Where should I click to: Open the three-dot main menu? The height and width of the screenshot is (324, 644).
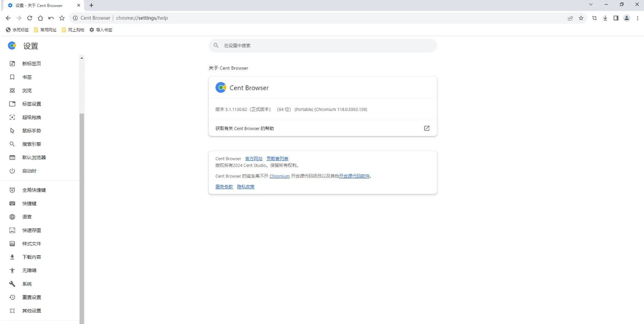click(x=637, y=18)
